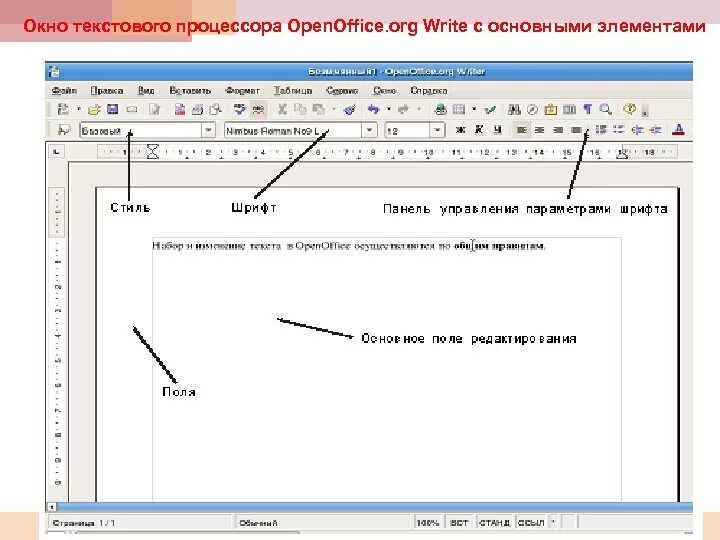Image resolution: width=720 pixels, height=540 pixels.
Task: Open the Вид menu
Action: (x=146, y=90)
